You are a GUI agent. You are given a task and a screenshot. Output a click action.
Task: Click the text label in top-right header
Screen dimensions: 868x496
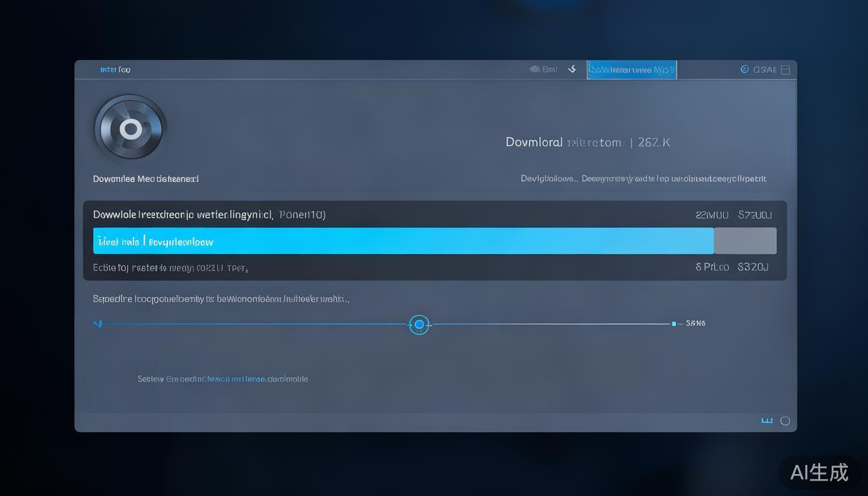[765, 70]
